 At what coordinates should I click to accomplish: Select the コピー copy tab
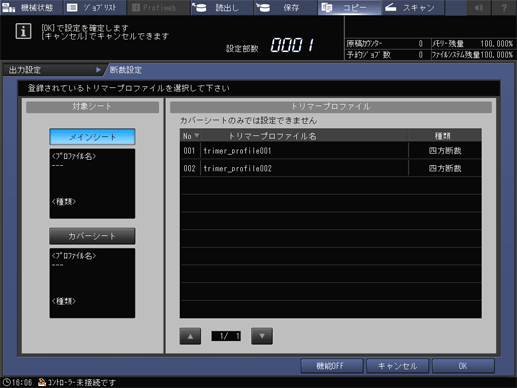point(349,7)
